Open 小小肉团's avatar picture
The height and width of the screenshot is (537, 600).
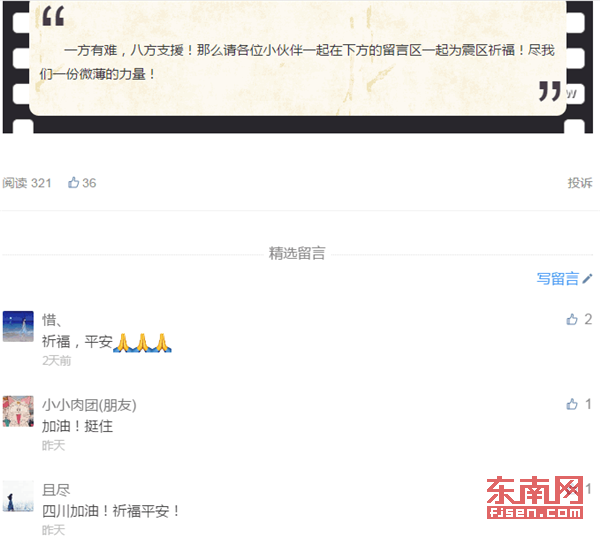pos(18,411)
